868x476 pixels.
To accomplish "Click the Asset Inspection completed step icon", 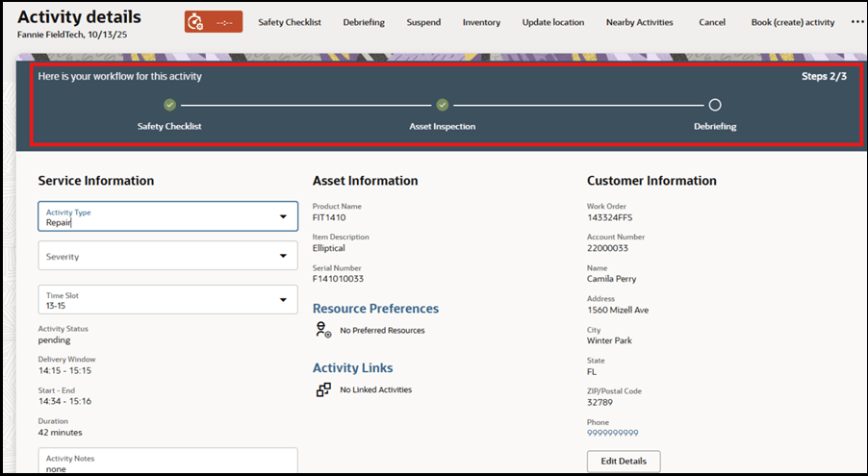I will click(443, 105).
